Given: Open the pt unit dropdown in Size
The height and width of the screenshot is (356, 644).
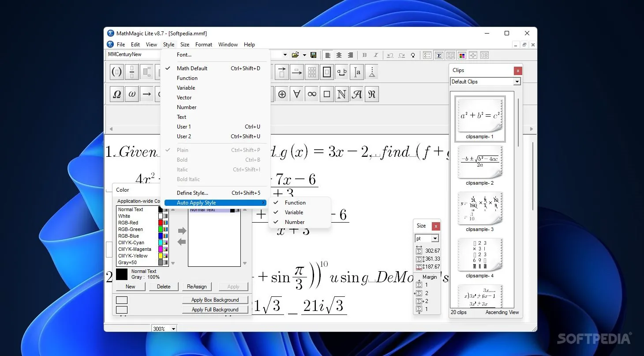Looking at the screenshot, I should [435, 239].
